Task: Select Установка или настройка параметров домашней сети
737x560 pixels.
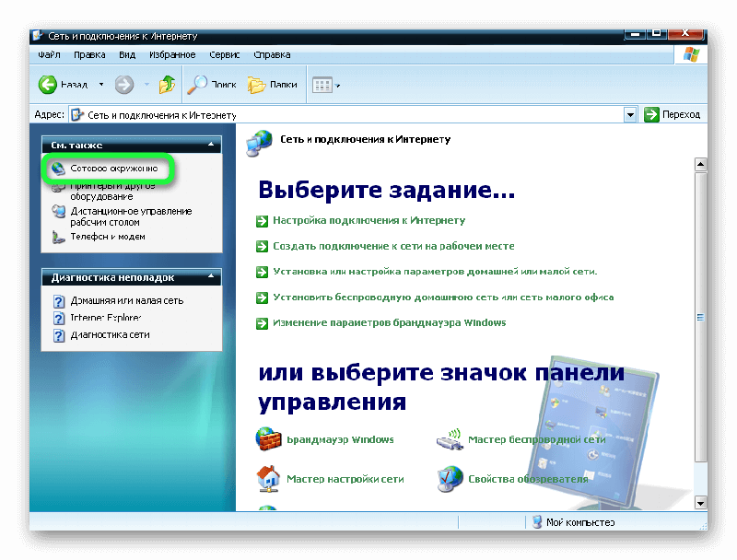Action: pos(435,272)
